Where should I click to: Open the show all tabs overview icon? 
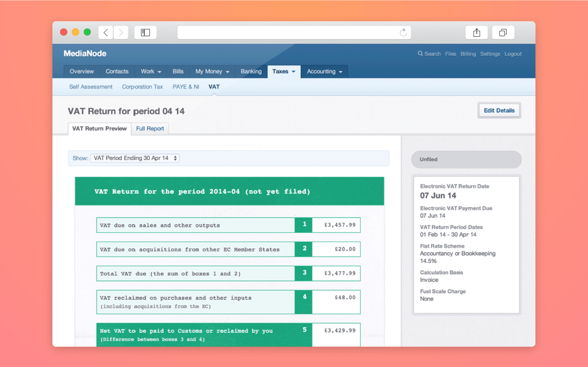503,32
